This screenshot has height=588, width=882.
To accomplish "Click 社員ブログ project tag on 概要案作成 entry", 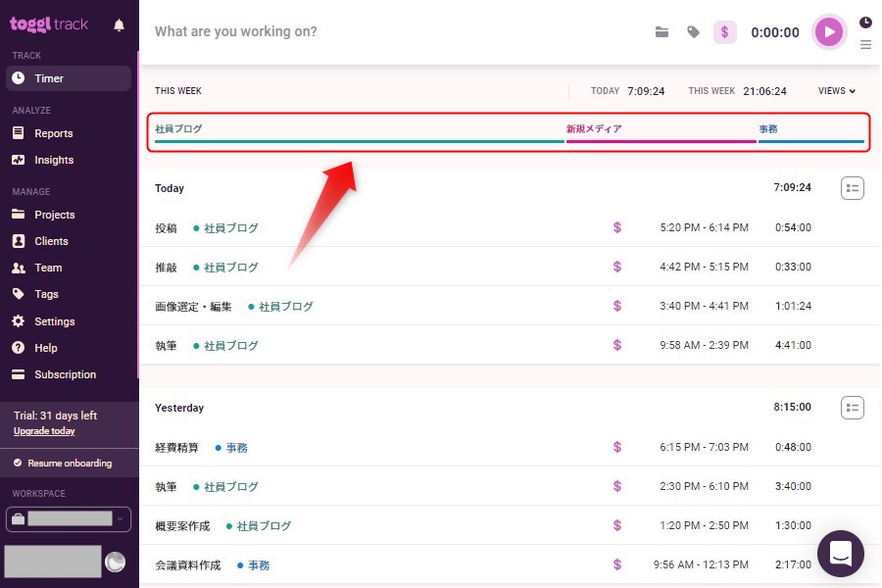I will point(258,526).
